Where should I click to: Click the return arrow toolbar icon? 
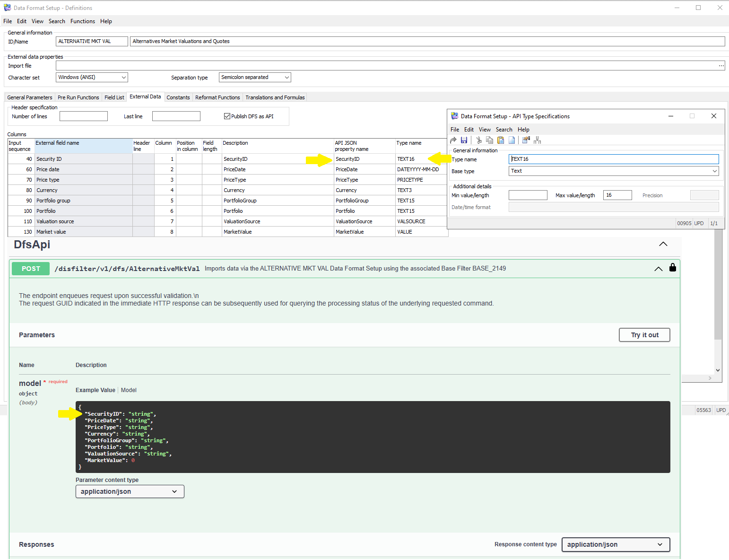pos(453,140)
